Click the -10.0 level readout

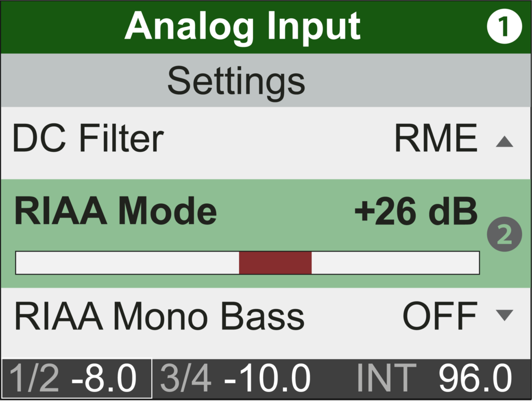click(267, 379)
